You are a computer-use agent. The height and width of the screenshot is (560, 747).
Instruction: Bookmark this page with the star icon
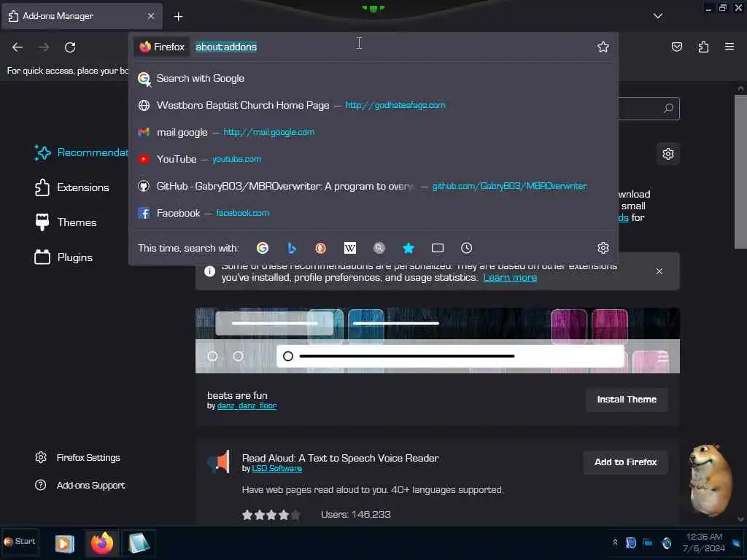[x=603, y=47]
